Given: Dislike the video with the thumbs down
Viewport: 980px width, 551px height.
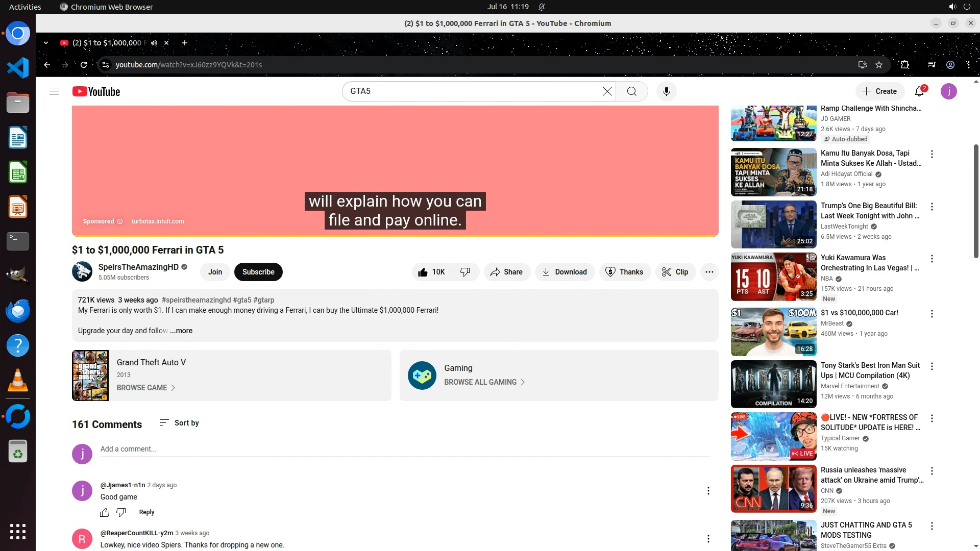Looking at the screenshot, I should click(x=465, y=272).
